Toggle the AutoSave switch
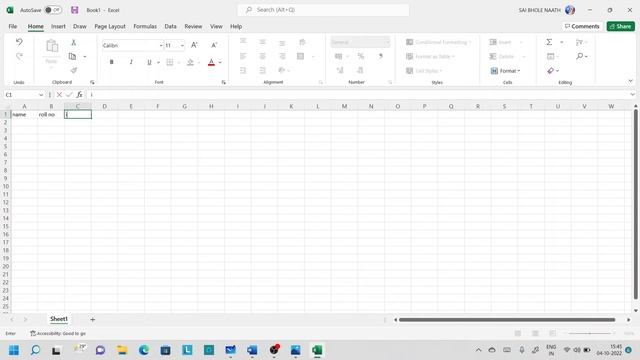Image resolution: width=640 pixels, height=360 pixels. pos(53,10)
